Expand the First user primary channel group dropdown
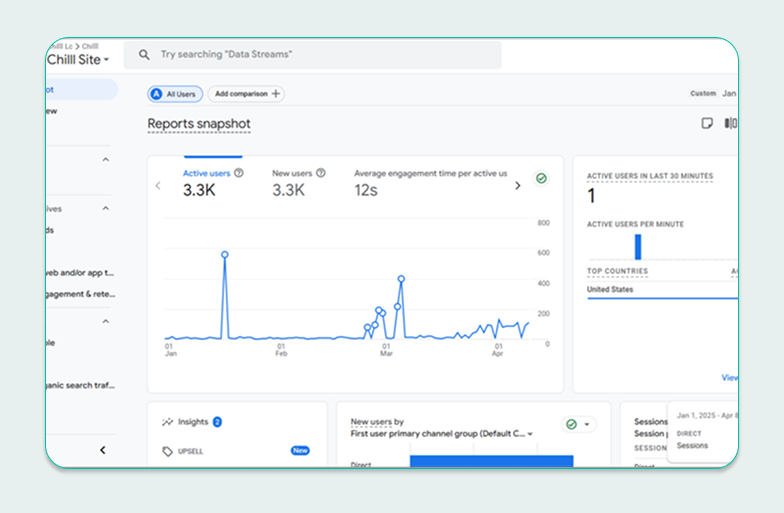 point(530,434)
